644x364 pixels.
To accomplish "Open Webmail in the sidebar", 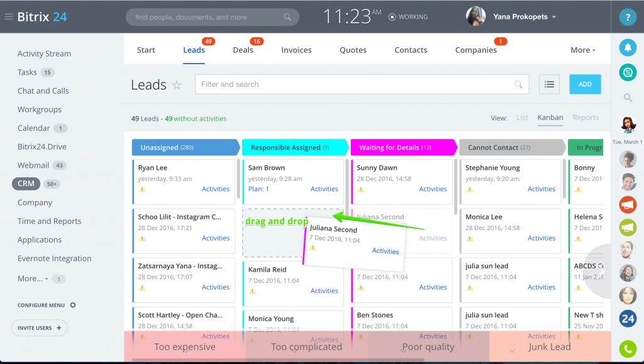I will [33, 165].
